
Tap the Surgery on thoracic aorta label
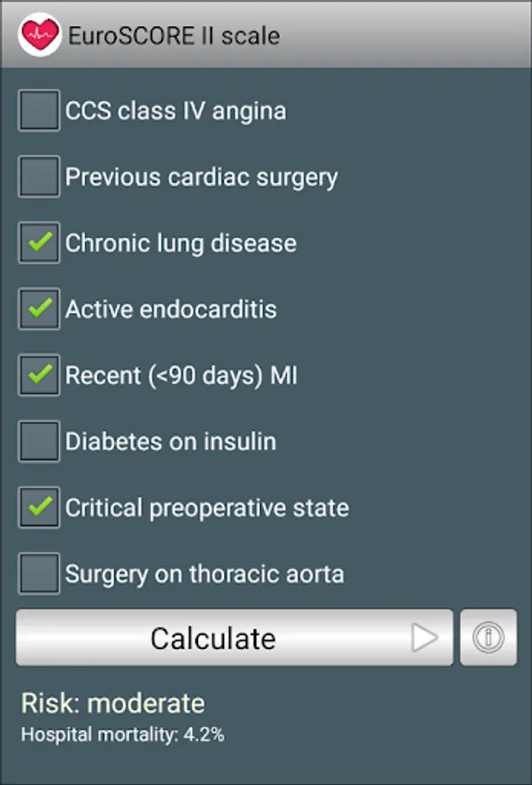click(205, 574)
